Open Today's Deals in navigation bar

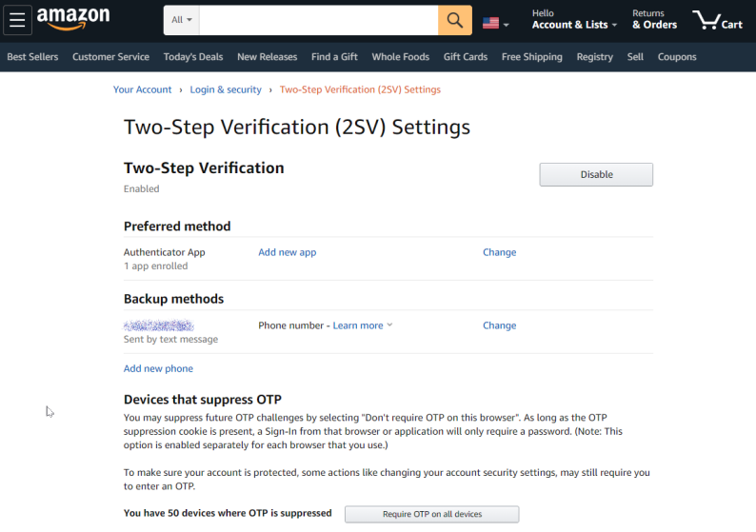click(193, 57)
